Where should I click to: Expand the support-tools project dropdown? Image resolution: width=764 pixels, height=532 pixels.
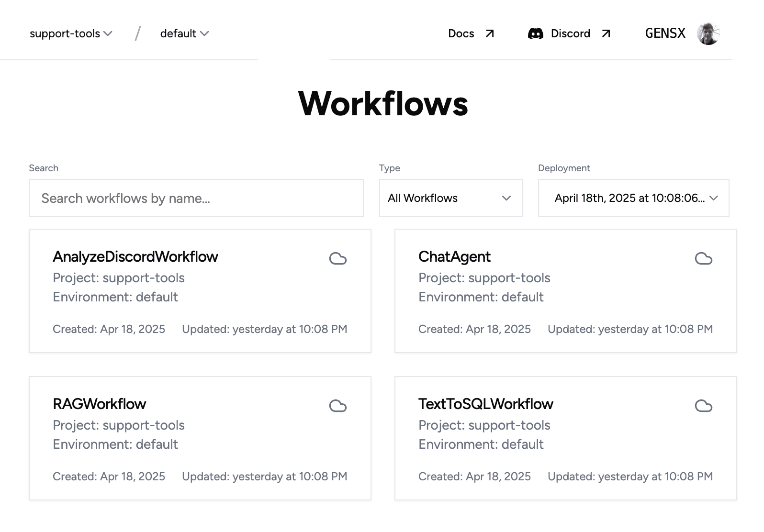[71, 33]
